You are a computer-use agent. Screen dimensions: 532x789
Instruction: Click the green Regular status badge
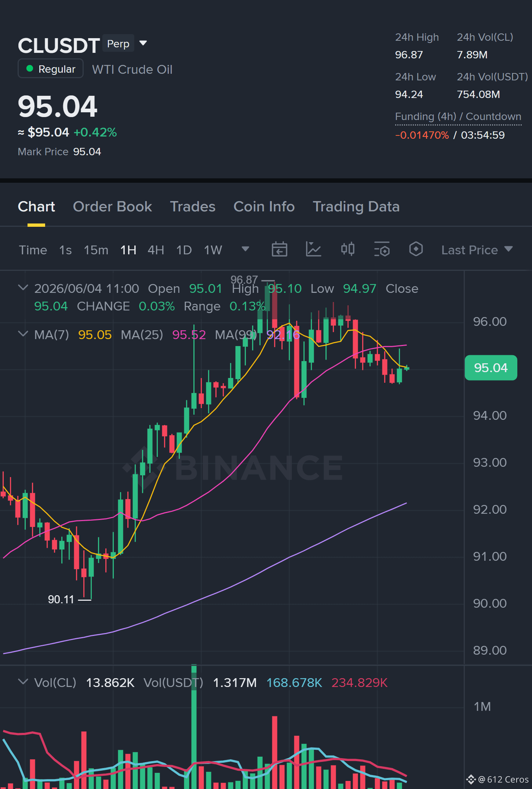(x=51, y=69)
